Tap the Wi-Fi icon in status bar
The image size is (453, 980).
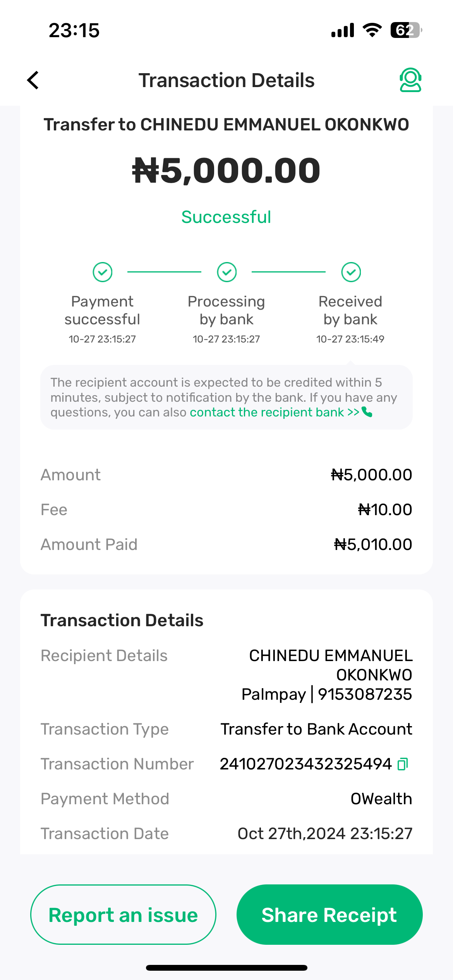tap(372, 30)
